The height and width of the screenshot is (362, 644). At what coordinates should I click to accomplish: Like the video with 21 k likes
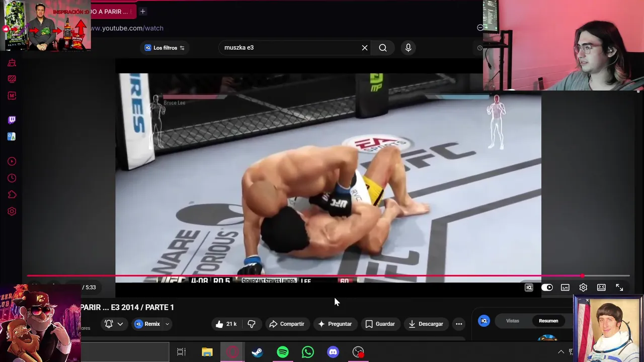pyautogui.click(x=226, y=324)
